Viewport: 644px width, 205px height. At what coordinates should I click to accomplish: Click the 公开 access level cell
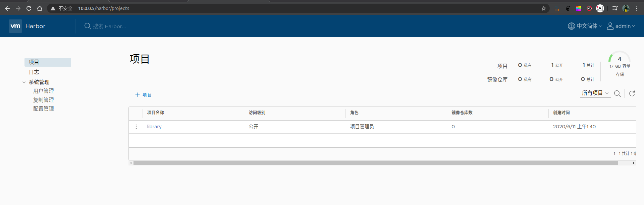[253, 127]
